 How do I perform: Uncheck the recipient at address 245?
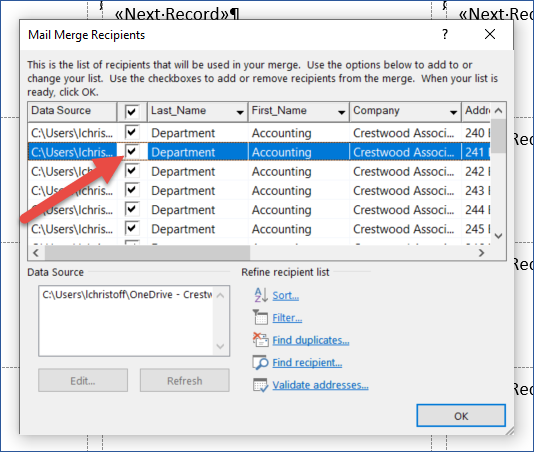131,228
